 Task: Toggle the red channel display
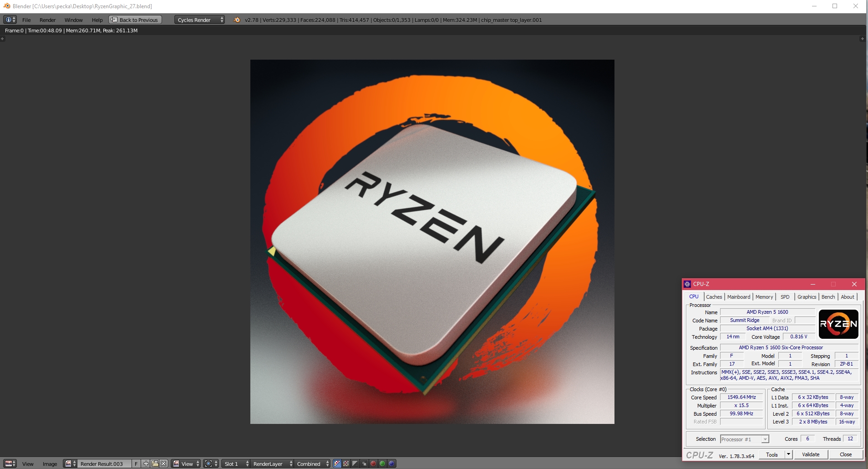coord(373,464)
